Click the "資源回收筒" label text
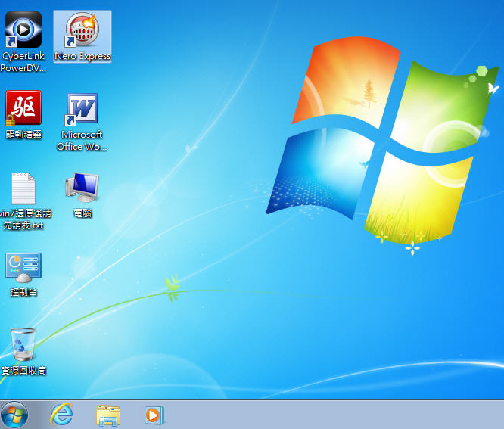Screen dimensions: 504x429 pyautogui.click(x=23, y=371)
